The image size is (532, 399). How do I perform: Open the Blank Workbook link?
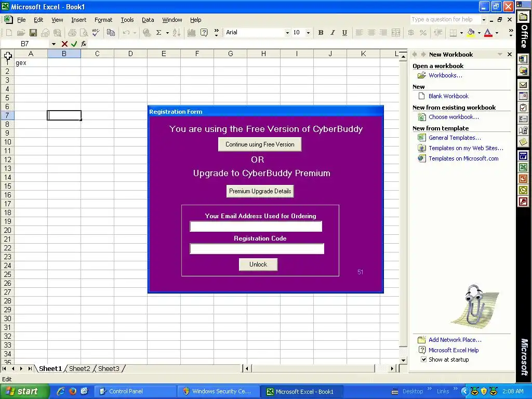coord(448,96)
